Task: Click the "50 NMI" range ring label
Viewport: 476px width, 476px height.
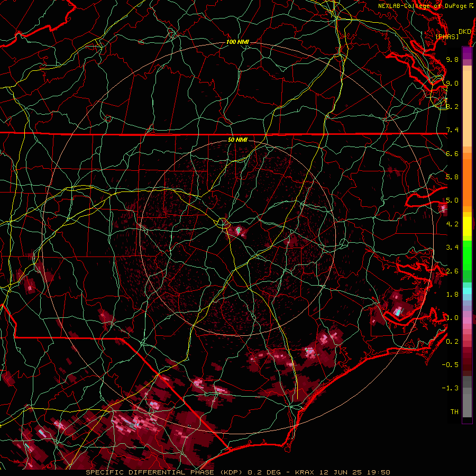Action: pyautogui.click(x=237, y=140)
